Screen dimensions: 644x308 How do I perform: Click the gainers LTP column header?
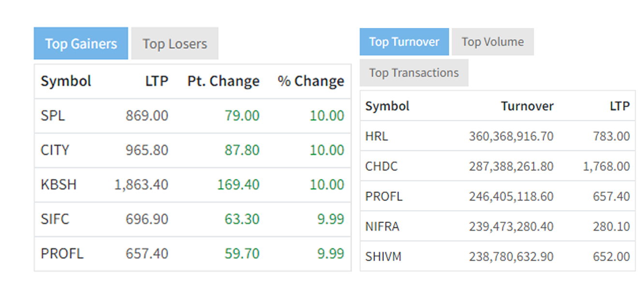[157, 81]
